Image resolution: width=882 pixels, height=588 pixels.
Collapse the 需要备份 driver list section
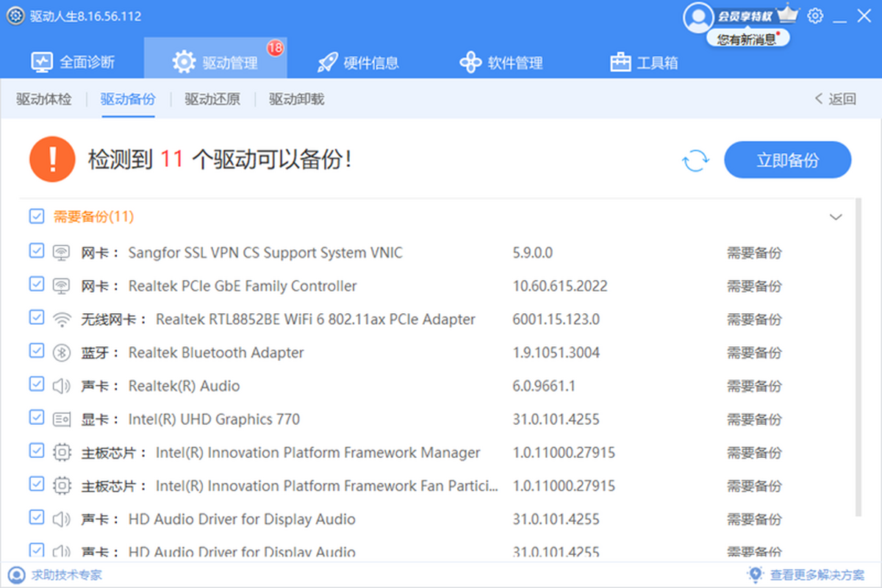(x=836, y=217)
